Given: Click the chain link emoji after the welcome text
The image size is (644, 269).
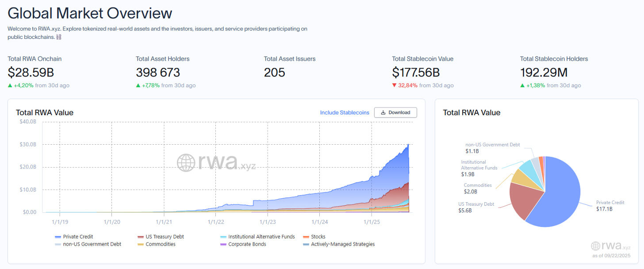Looking at the screenshot, I should pyautogui.click(x=59, y=37).
